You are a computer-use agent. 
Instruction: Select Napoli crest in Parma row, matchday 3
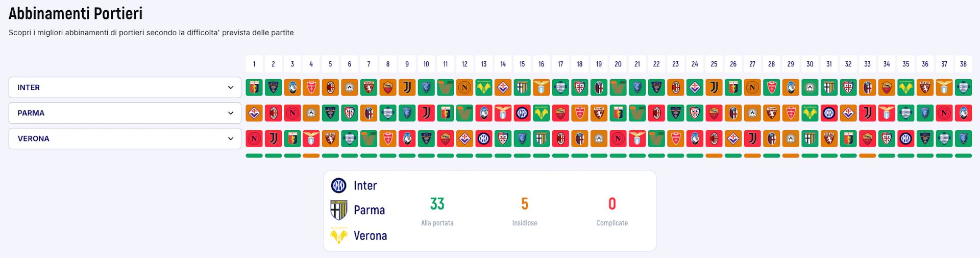[x=292, y=113]
